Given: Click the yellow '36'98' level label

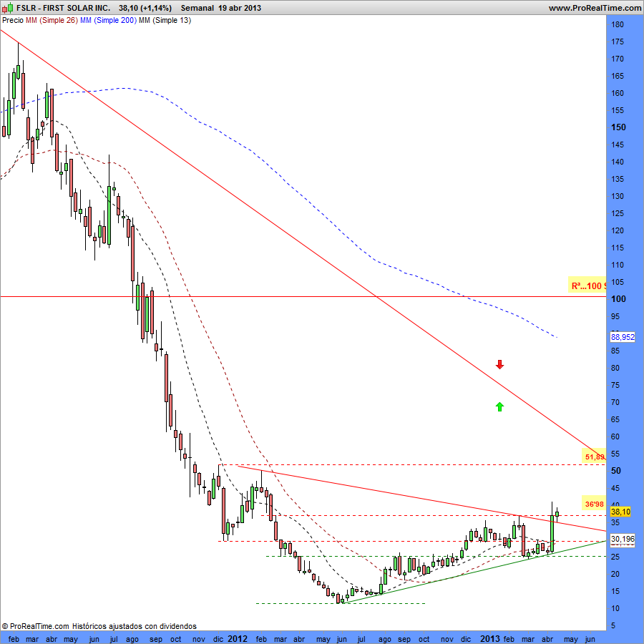Looking at the screenshot, I should (595, 504).
